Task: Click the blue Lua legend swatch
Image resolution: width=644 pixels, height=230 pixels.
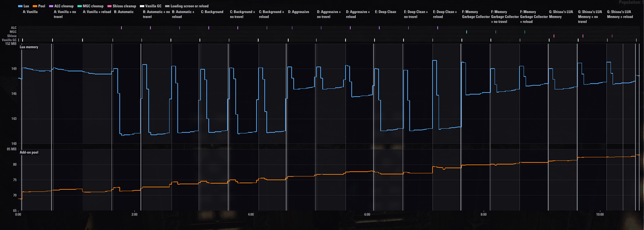Action: pyautogui.click(x=21, y=6)
